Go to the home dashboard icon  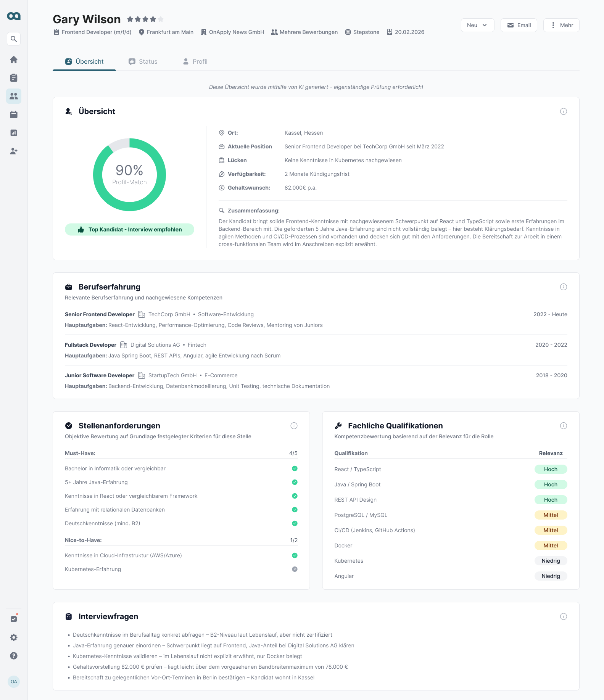pyautogui.click(x=14, y=60)
